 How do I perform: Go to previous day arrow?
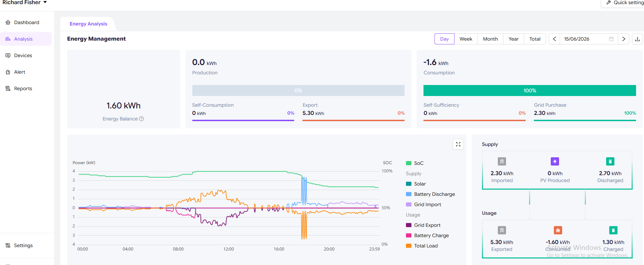[x=555, y=39]
